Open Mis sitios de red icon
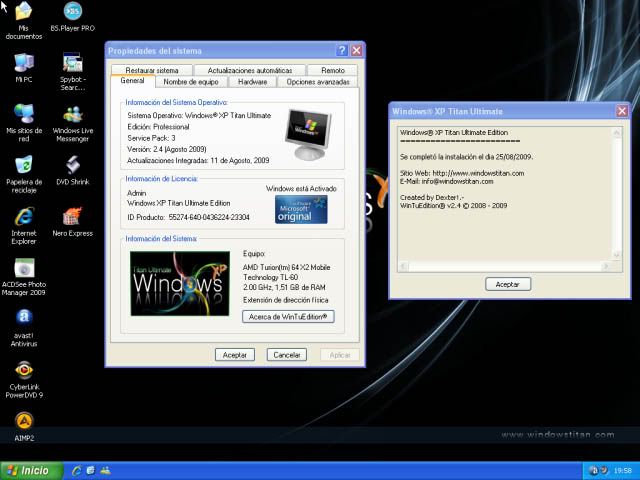The height and width of the screenshot is (480, 640). click(24, 123)
